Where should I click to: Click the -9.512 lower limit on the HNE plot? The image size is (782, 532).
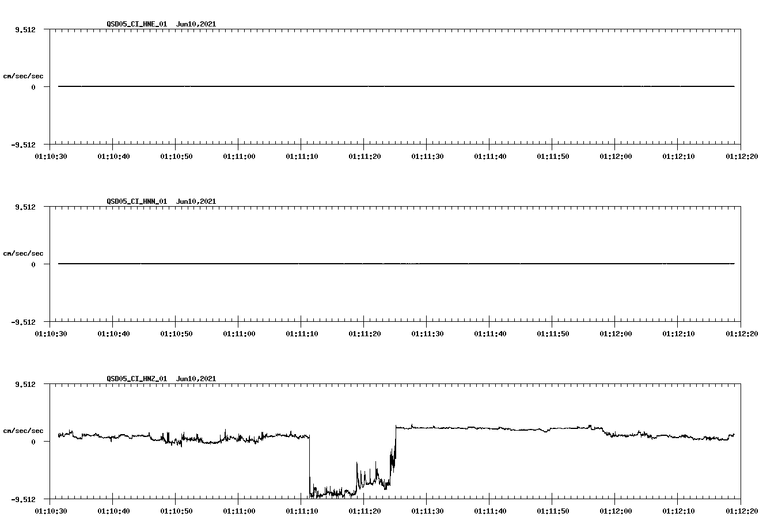point(24,145)
